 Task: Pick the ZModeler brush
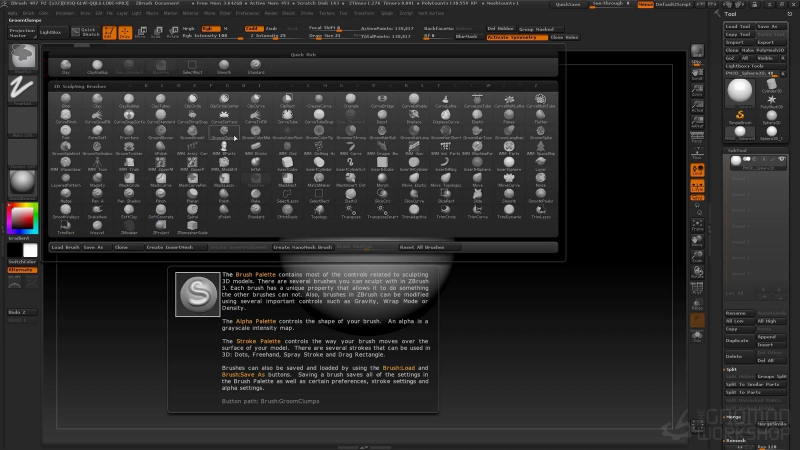[x=129, y=227]
